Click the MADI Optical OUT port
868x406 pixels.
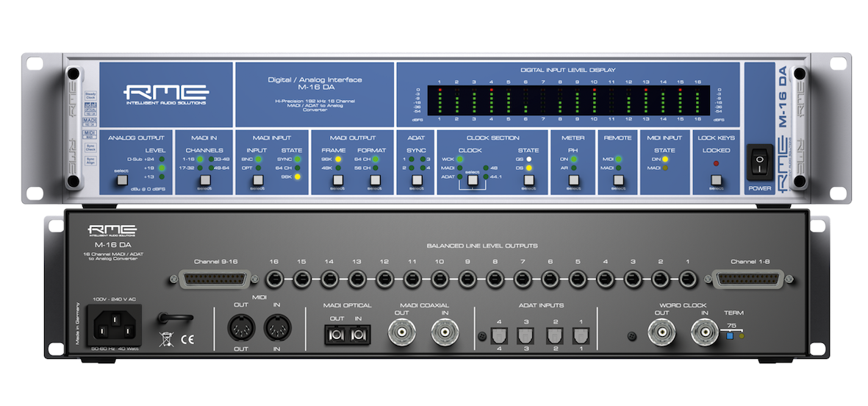point(337,334)
